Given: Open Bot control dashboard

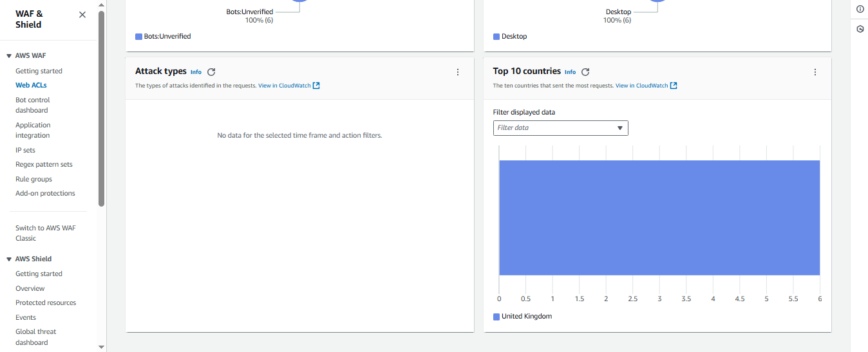Looking at the screenshot, I should coord(32,105).
